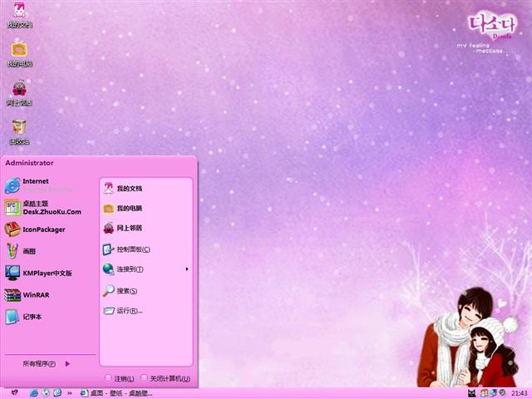This screenshot has width=532, height=399.
Task: Click the black cat tray icon
Action: [x=472, y=393]
